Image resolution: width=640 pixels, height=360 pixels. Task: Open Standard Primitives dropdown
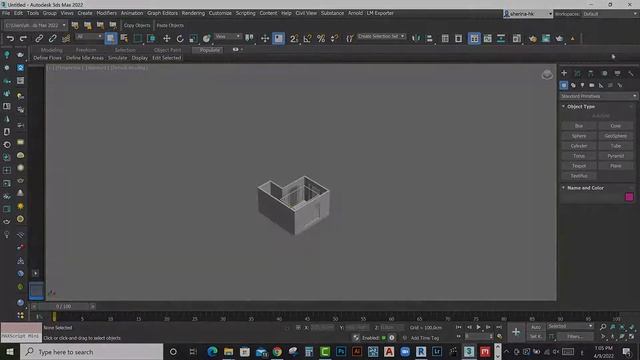tap(598, 96)
